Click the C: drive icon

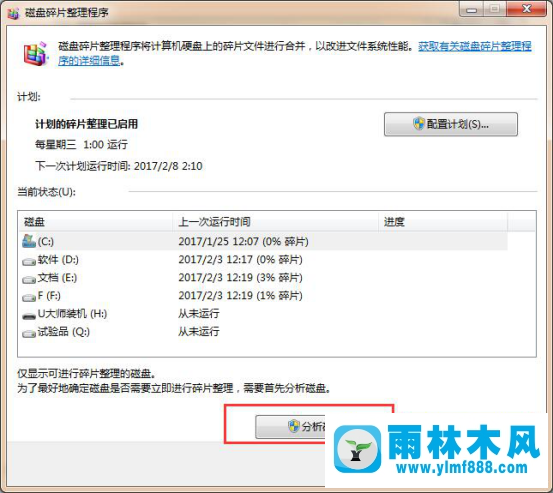click(29, 241)
